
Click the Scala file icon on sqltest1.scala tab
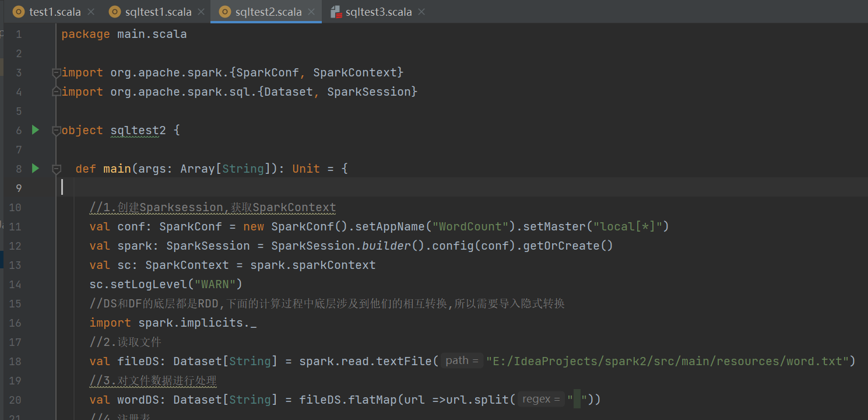[x=114, y=12]
